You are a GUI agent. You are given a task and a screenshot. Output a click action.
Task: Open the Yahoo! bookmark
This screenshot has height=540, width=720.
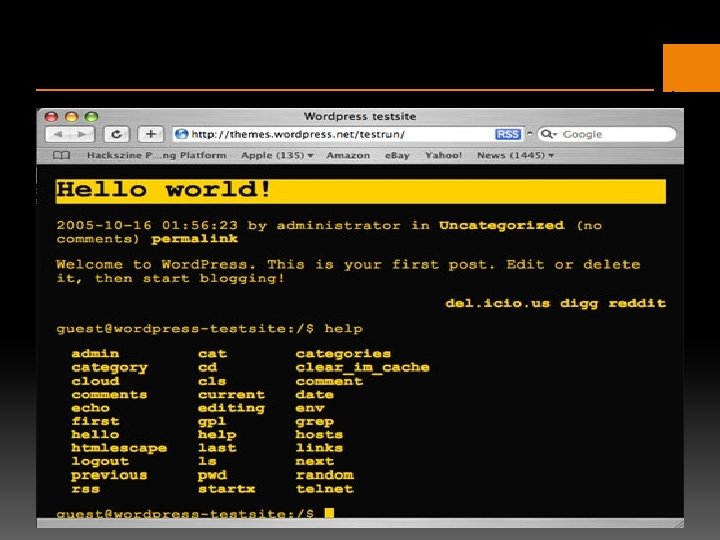click(x=444, y=155)
